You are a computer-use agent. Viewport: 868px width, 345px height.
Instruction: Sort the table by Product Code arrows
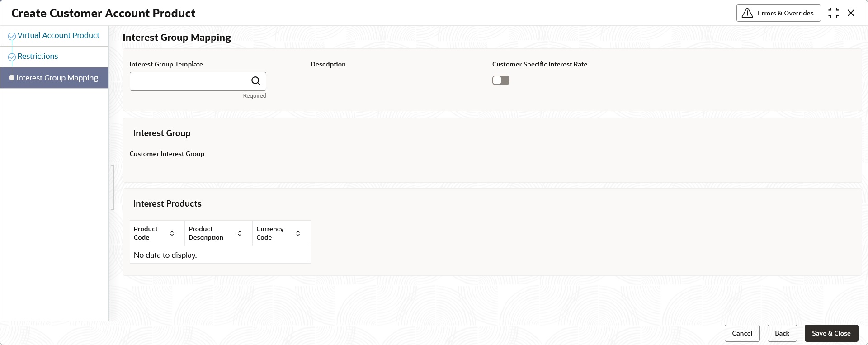click(172, 233)
